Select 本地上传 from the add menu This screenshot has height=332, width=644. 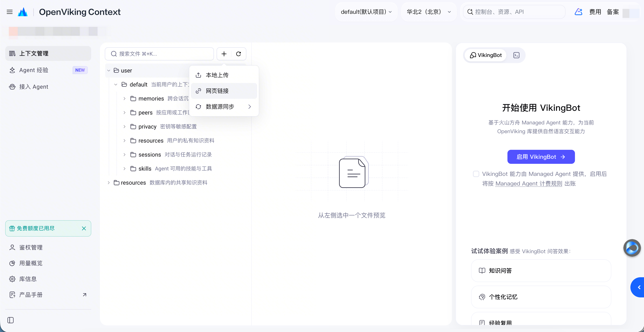224,75
